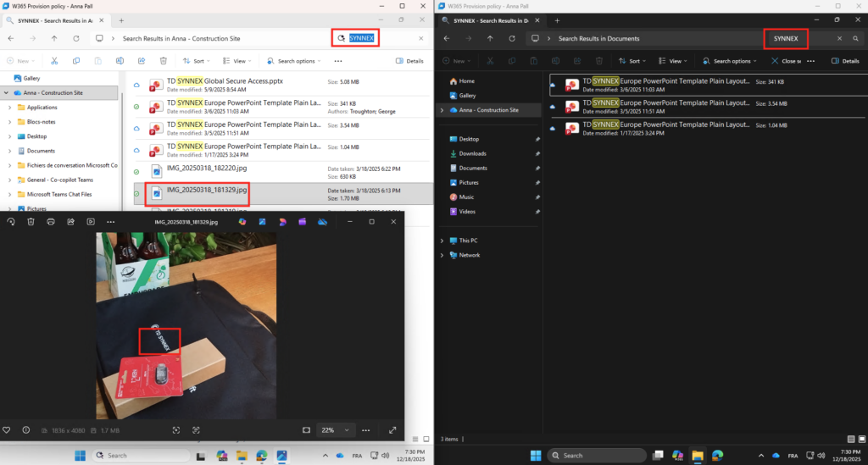
Task: Click the rotate icon in Photos viewer
Action: tap(11, 222)
